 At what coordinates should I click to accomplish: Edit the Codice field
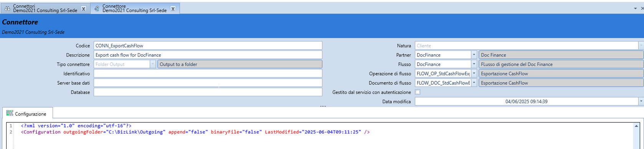[x=208, y=45]
